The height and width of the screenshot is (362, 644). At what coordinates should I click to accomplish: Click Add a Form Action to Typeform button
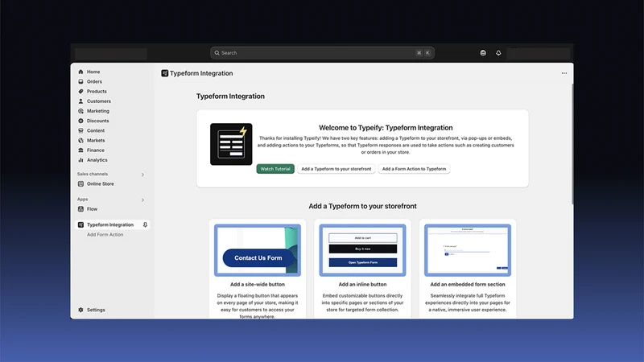tap(414, 169)
